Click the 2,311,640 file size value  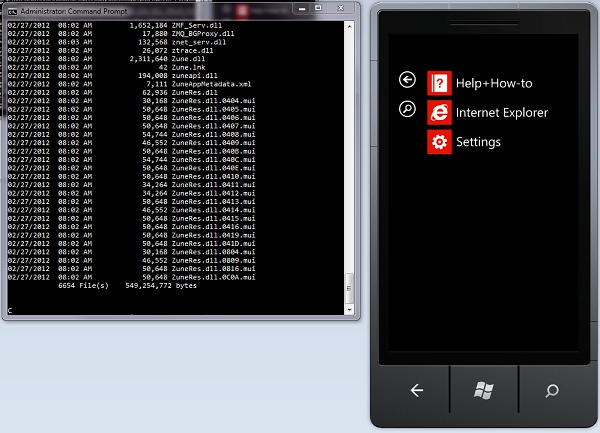148,59
